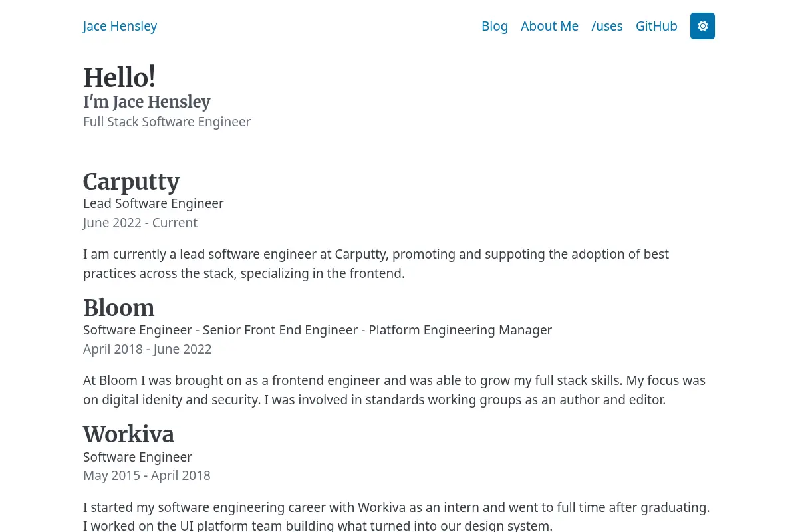Click the Hello! main heading
Screen dimensions: 798x532
click(120, 77)
